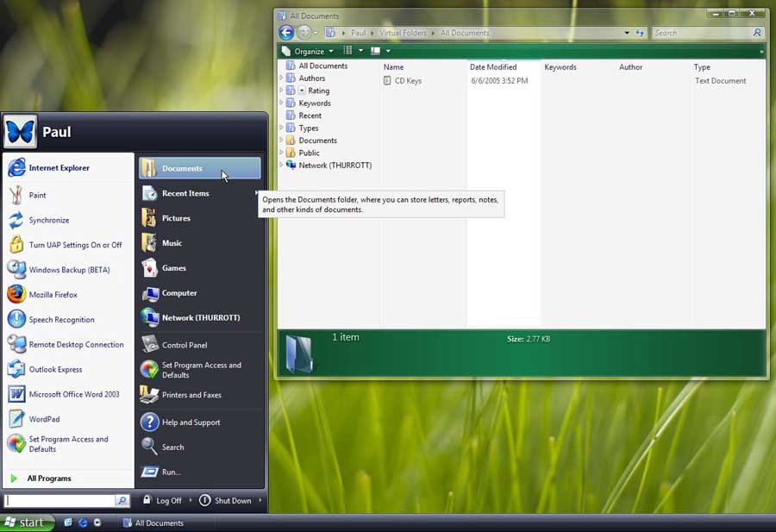
Task: Expand the Shut Down options arrow
Action: pos(260,501)
